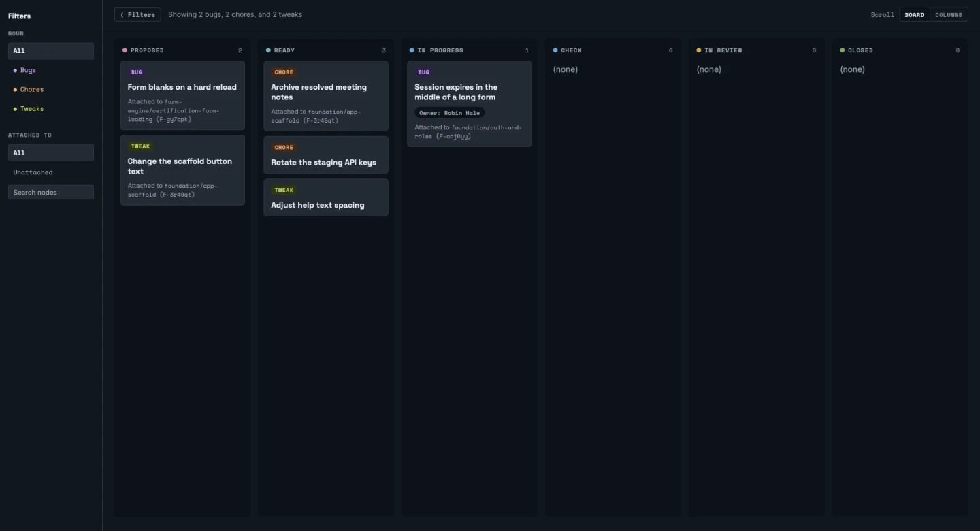Image resolution: width=980 pixels, height=531 pixels.
Task: Show only Unattached items
Action: (x=51, y=172)
